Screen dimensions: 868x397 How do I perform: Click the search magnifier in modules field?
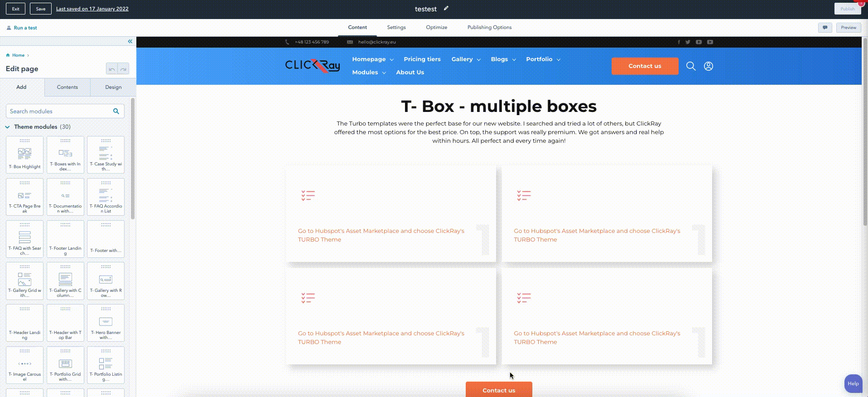116,111
